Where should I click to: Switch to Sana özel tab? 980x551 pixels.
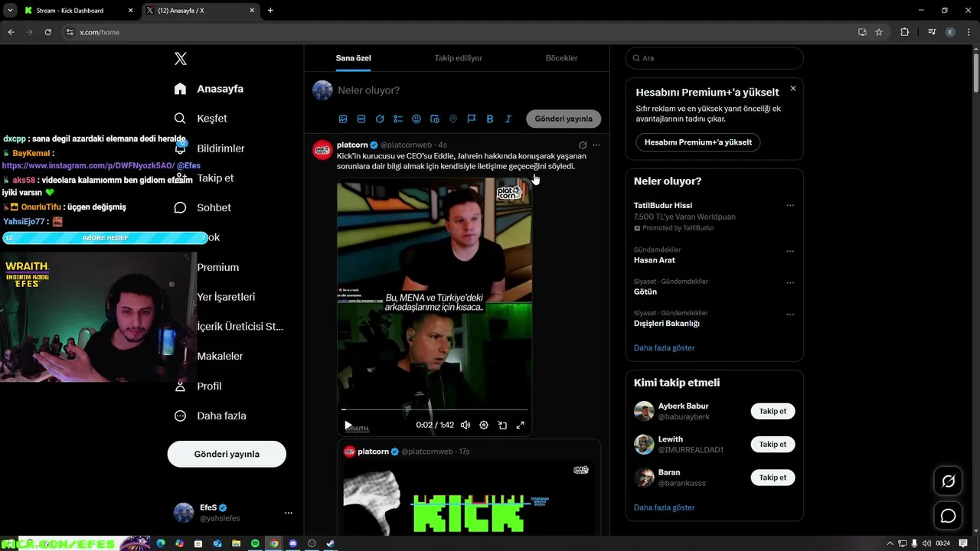tap(353, 58)
